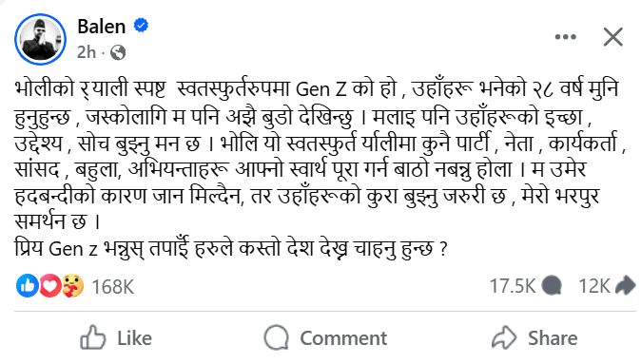Open Balen's profile picture
This screenshot has height=364, width=641.
point(40,39)
